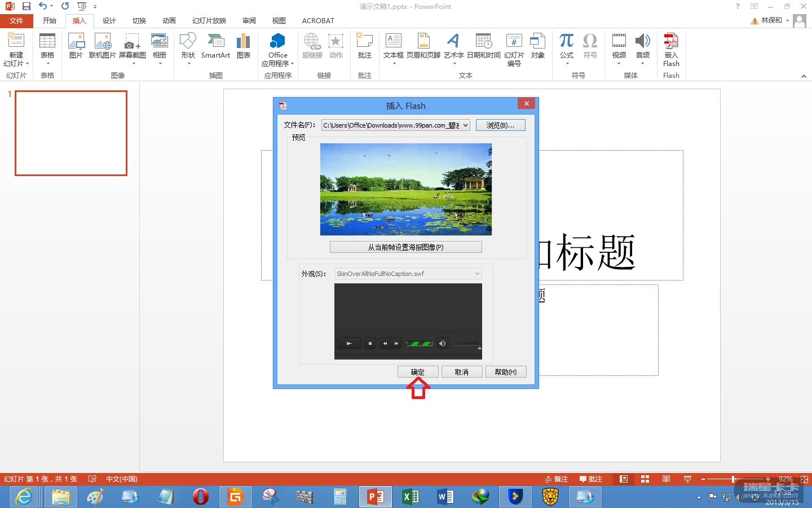The width and height of the screenshot is (812, 508).
Task: Switch to slide sorter view in status bar
Action: 645,479
